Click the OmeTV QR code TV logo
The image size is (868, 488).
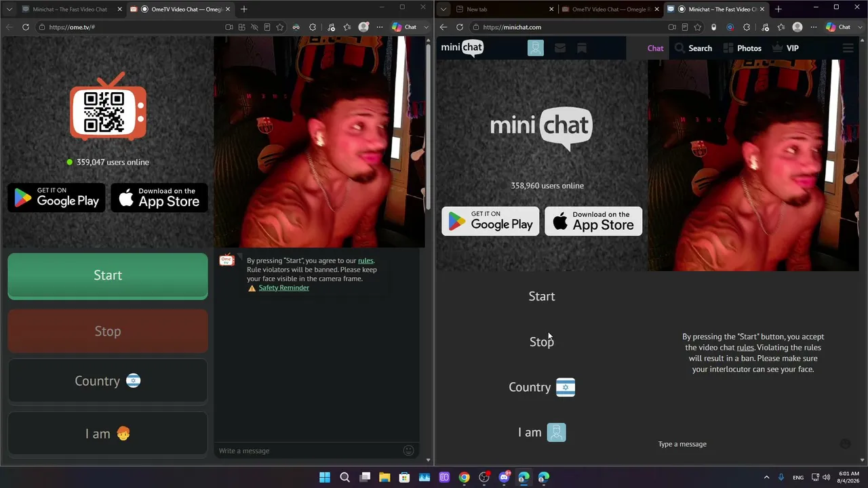tap(108, 106)
